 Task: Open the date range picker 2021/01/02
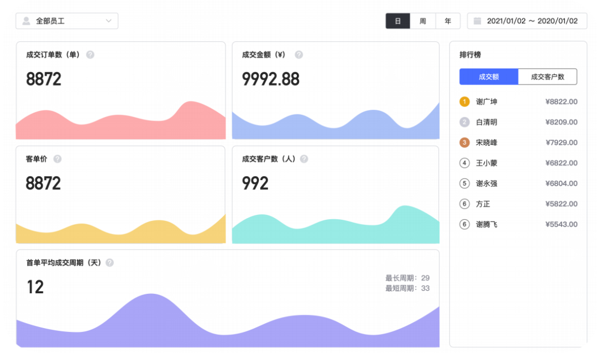pos(527,21)
